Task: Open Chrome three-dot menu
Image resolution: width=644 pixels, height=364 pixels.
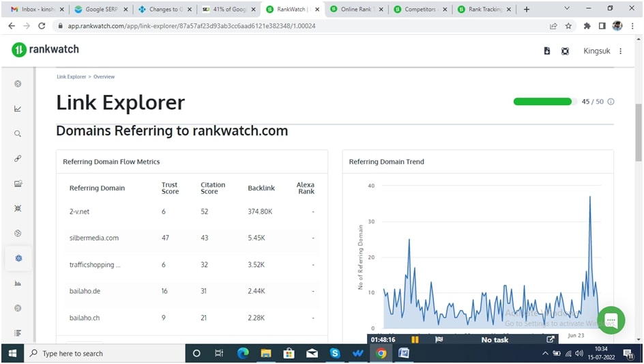Action: tap(632, 26)
